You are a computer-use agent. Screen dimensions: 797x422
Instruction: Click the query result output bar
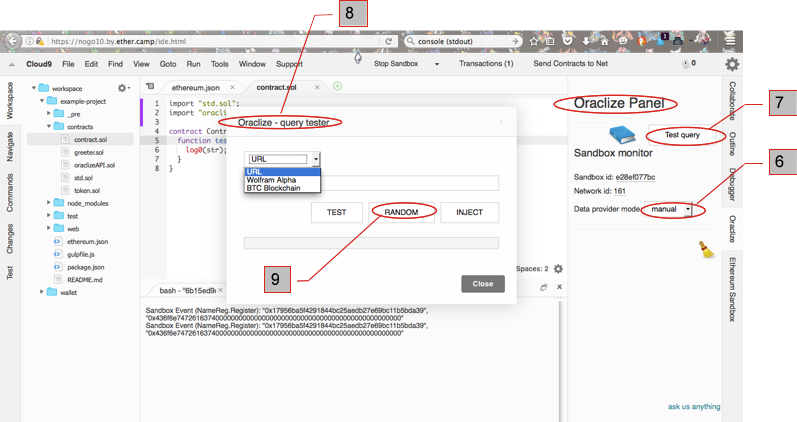point(371,243)
